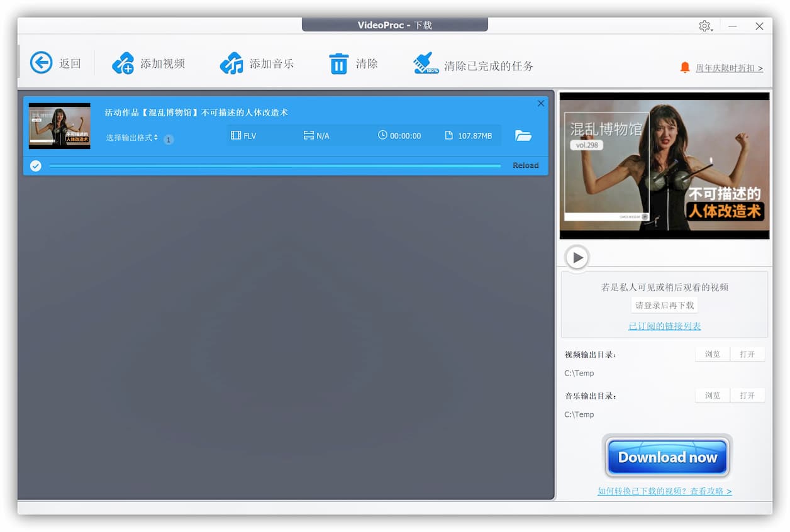Open the video output directory
The image size is (790, 532).
click(747, 354)
